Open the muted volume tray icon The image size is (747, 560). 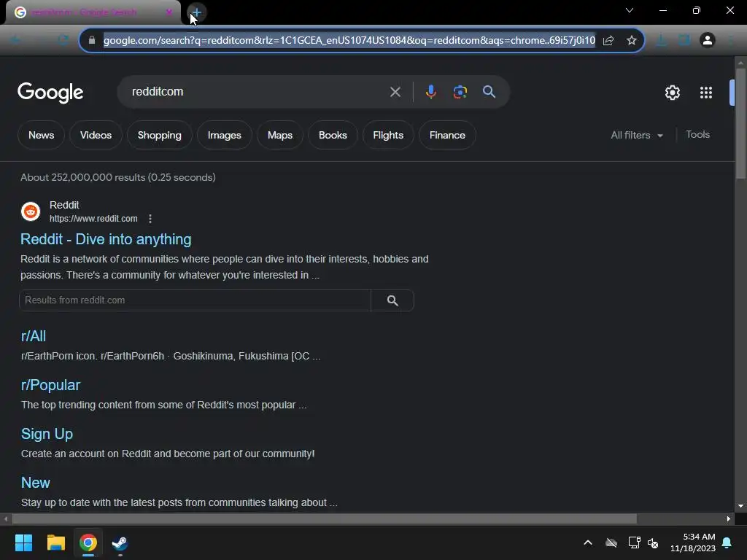[x=653, y=542]
